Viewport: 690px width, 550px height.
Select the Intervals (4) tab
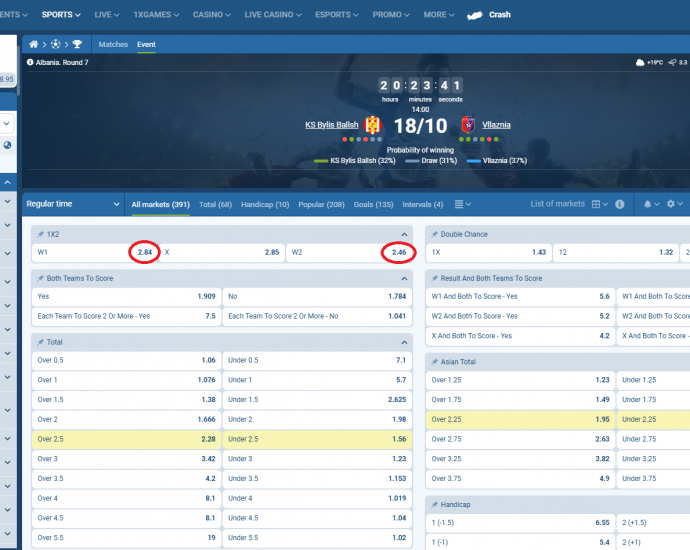[x=423, y=204]
